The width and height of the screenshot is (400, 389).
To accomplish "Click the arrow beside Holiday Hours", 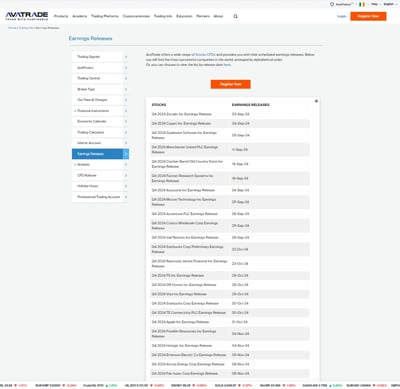I will (x=126, y=186).
